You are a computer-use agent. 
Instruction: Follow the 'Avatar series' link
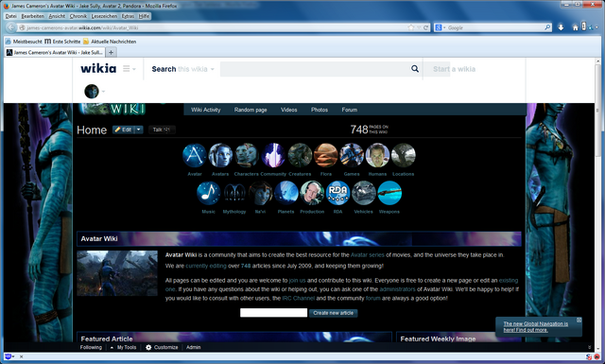click(368, 255)
